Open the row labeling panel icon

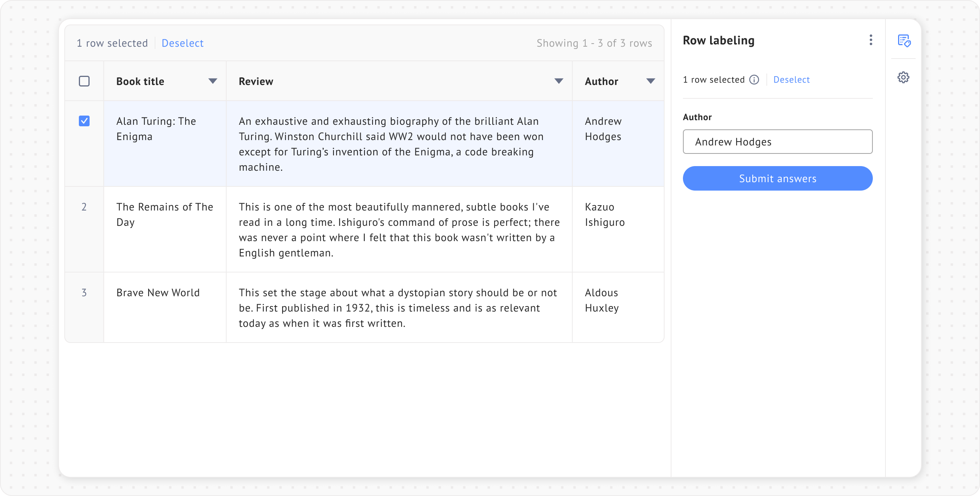[904, 40]
